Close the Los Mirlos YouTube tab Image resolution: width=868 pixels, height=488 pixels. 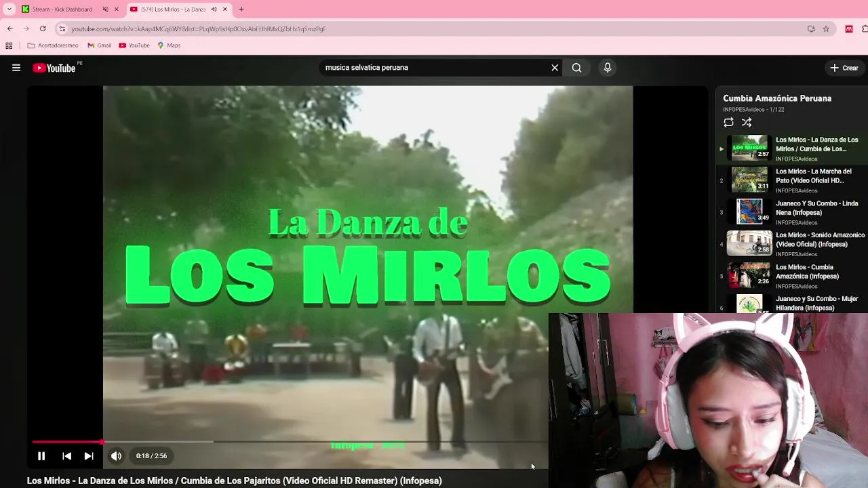coord(225,9)
